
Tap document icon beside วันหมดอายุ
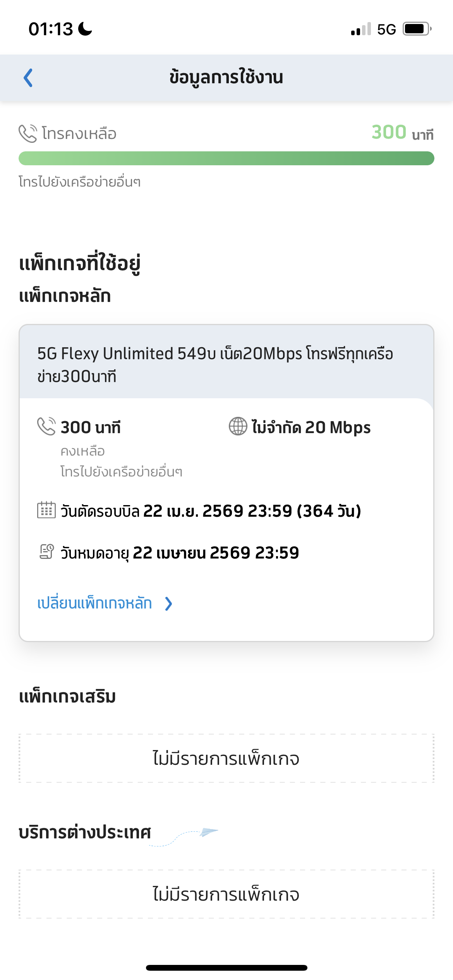(46, 552)
